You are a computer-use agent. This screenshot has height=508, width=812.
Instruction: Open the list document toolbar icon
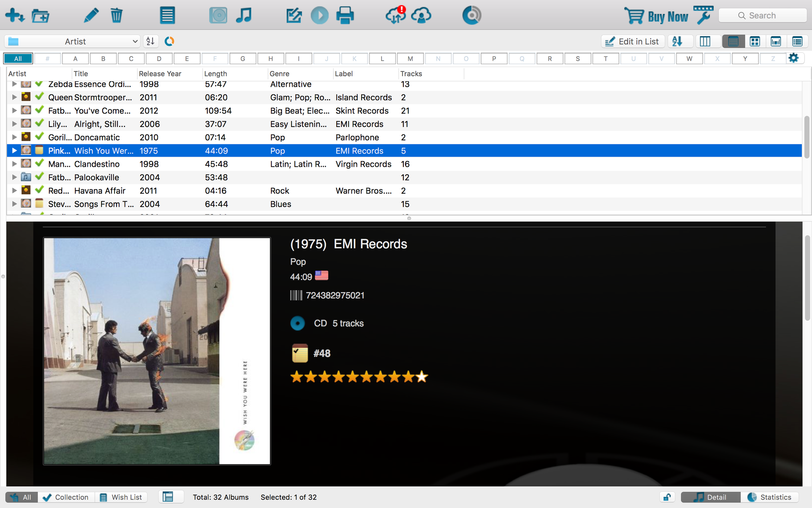click(167, 16)
